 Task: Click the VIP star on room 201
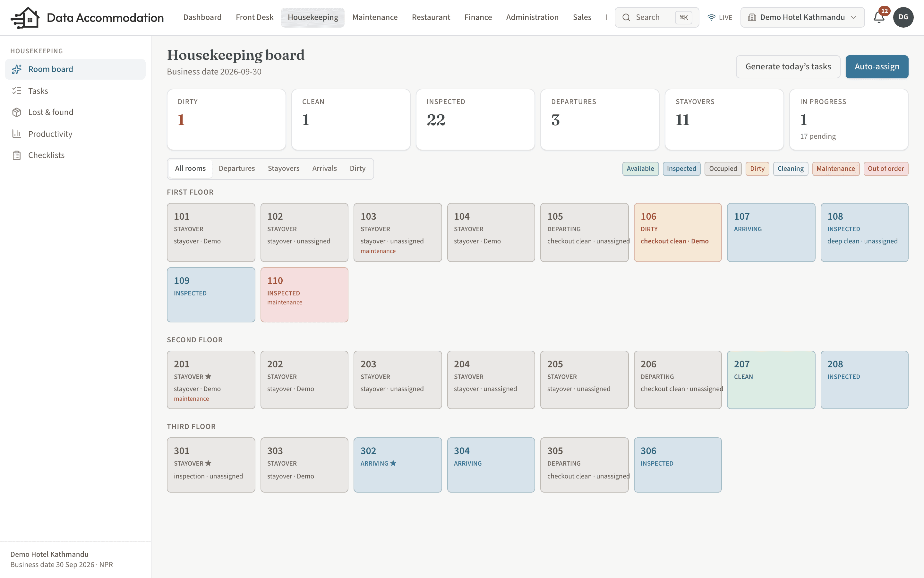[x=208, y=377]
